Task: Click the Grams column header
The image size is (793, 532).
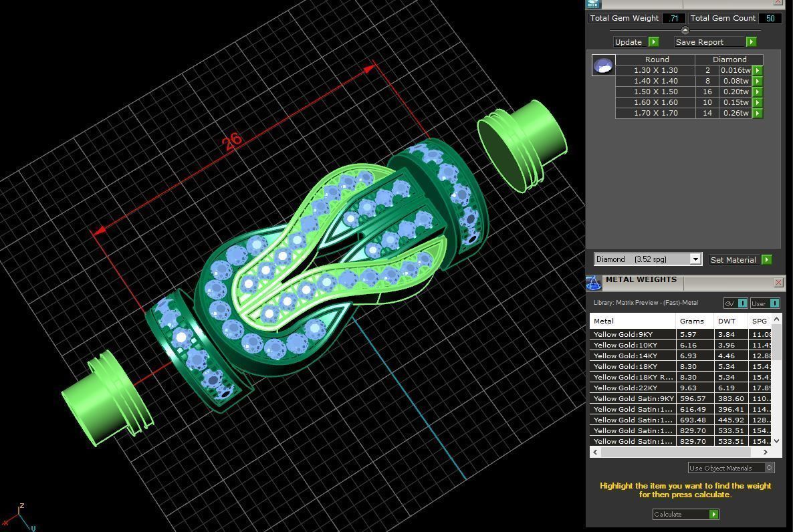Action: [x=695, y=321]
